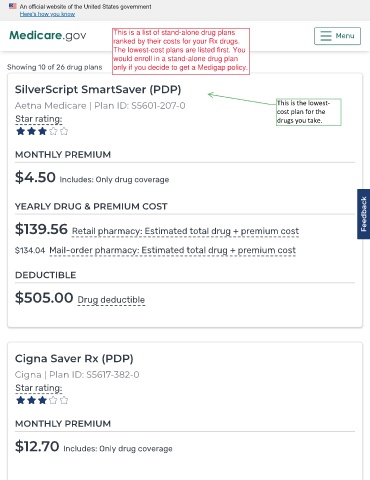Click Mail-order pharmacy estimated cost term
The height and width of the screenshot is (480, 370).
click(172, 250)
